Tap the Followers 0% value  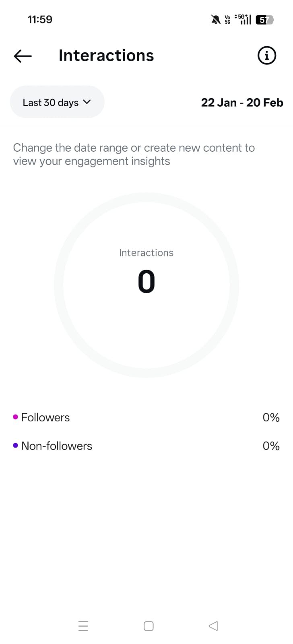[x=271, y=417]
